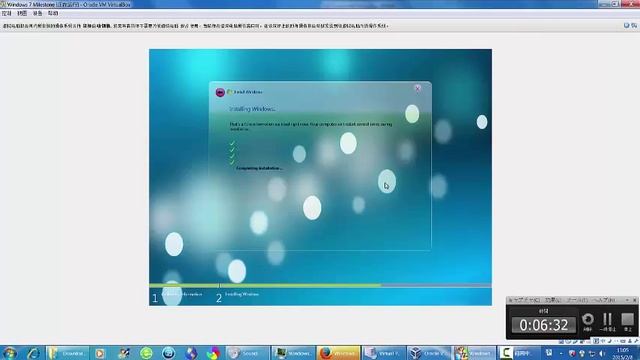This screenshot has width=640, height=360.
Task: Launch Internet Explorer from the taskbar
Action: (33, 353)
